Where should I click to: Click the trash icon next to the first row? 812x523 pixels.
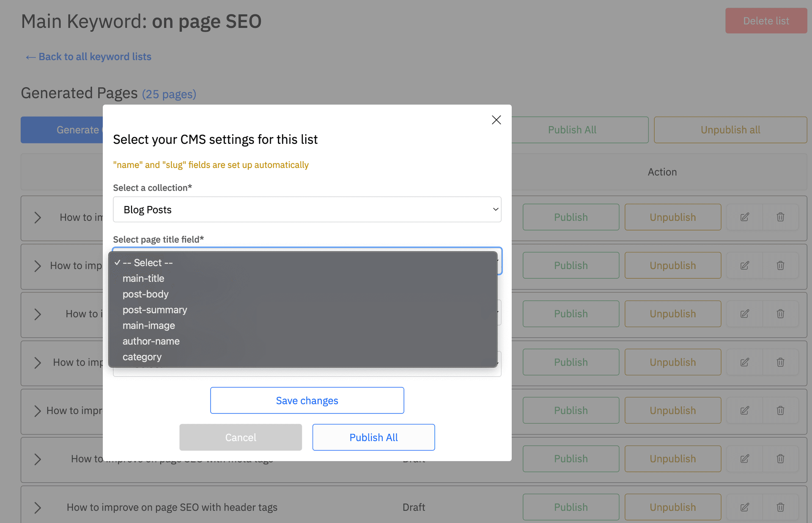click(780, 217)
